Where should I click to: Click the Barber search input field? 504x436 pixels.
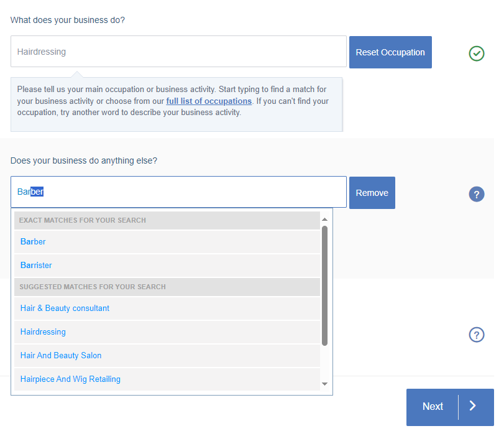pos(178,192)
